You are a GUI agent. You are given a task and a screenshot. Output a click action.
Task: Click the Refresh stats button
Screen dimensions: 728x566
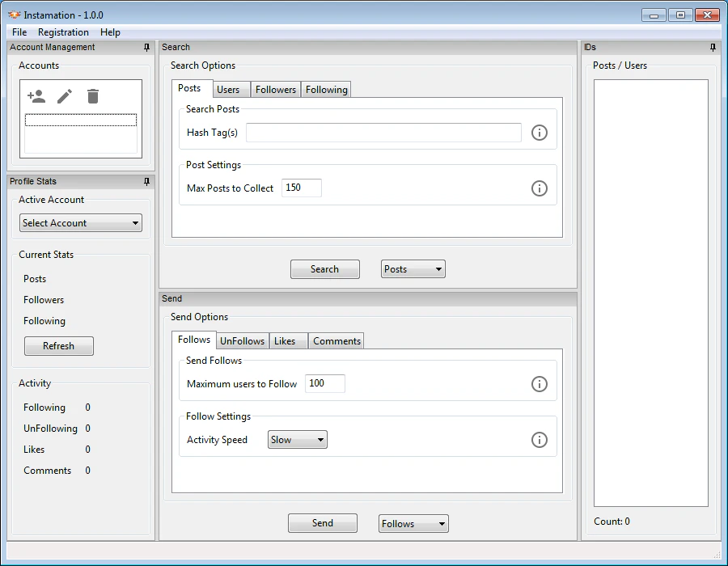tap(59, 346)
